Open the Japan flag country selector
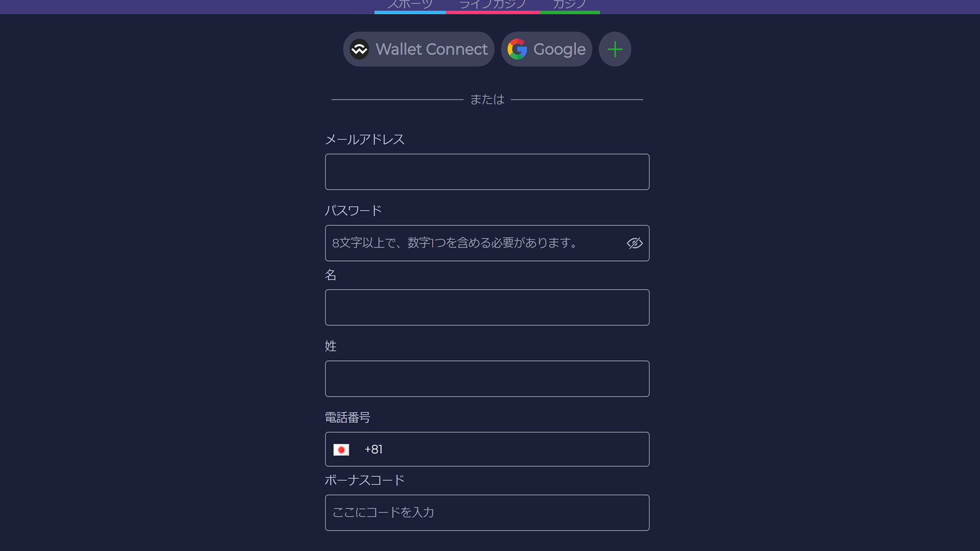The width and height of the screenshot is (980, 551). coord(341,449)
